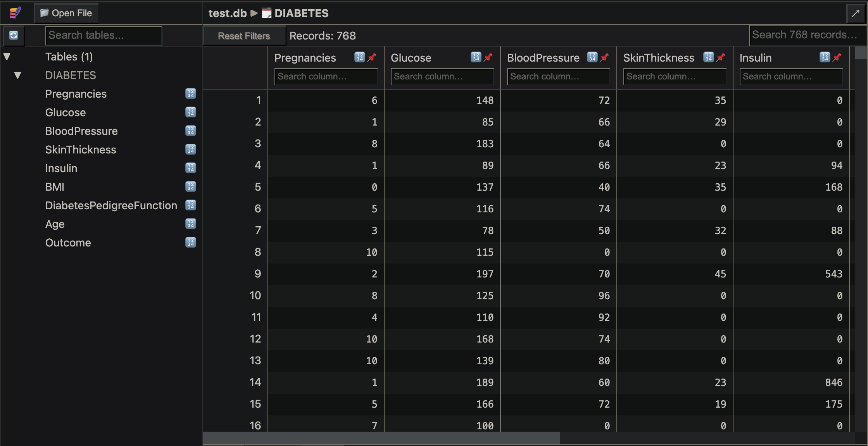Click the DIABETES table icon in breadcrumb
868x446 pixels.
(267, 13)
